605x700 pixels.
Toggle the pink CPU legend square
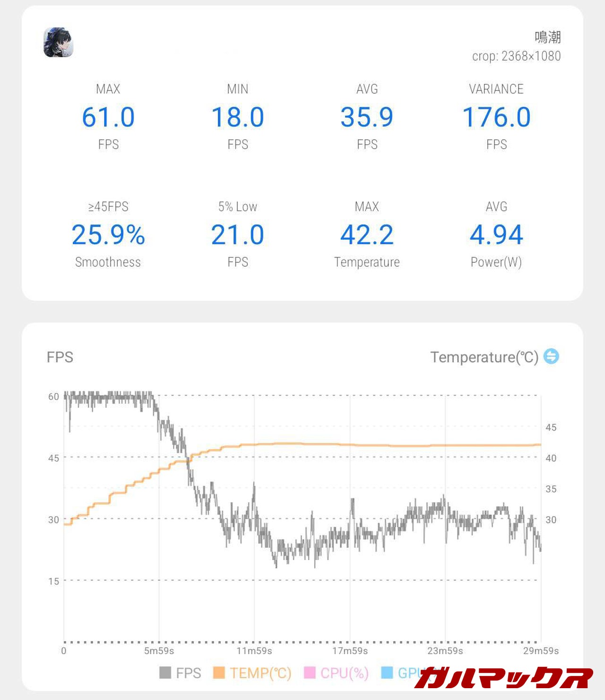pos(310,673)
